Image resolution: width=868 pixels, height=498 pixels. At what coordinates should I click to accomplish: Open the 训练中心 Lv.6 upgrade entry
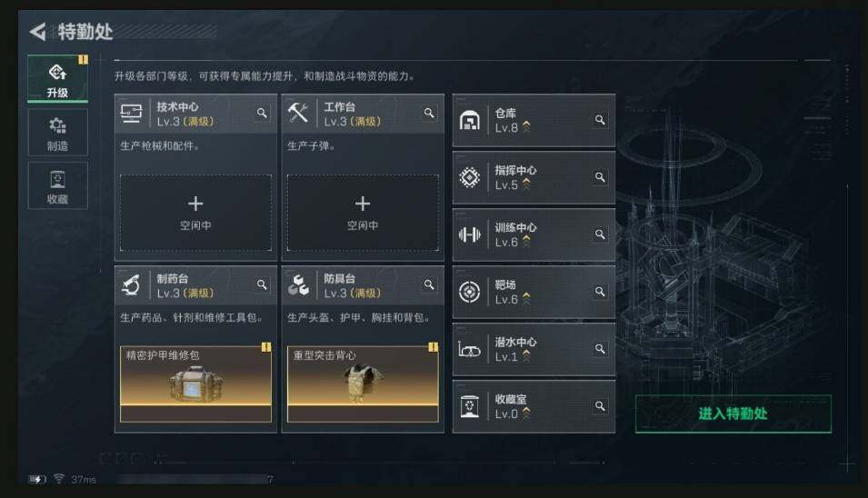tap(534, 235)
